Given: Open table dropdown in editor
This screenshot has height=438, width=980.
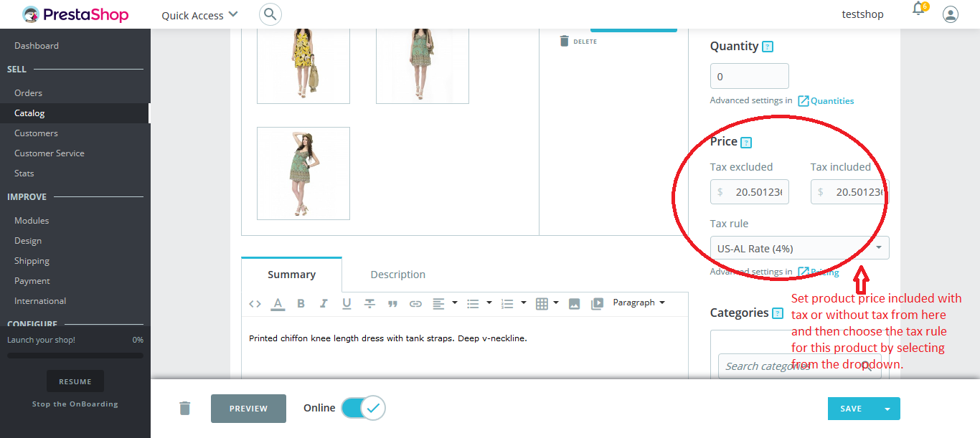Looking at the screenshot, I should (547, 304).
